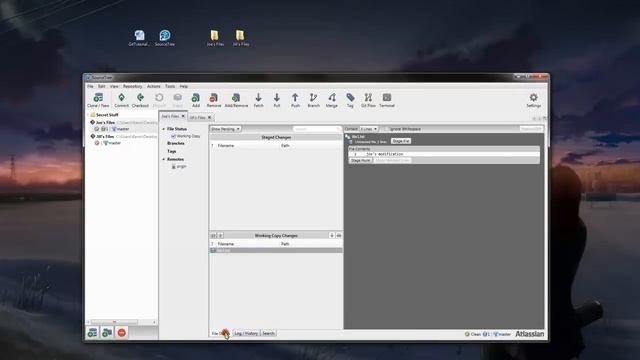The width and height of the screenshot is (640, 360).
Task: Click the Stage Hunk button
Action: [360, 160]
